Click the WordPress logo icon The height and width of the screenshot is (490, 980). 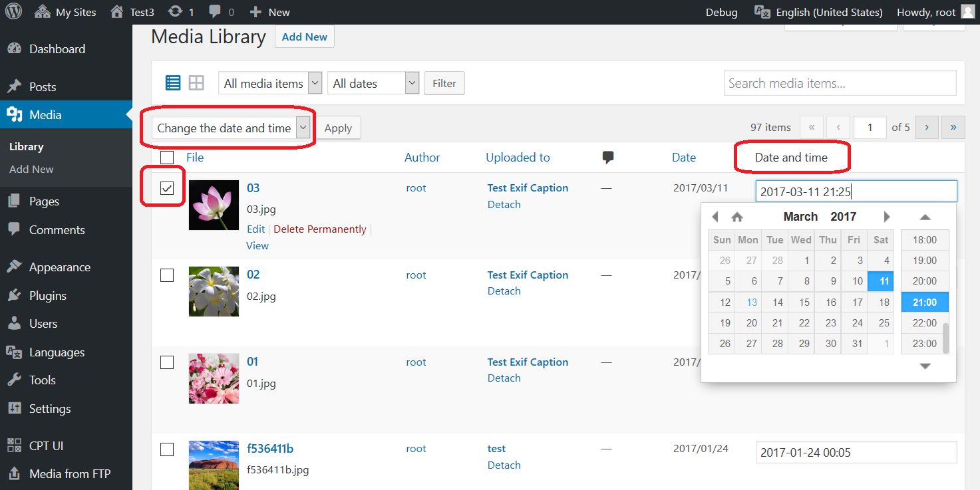click(x=13, y=12)
